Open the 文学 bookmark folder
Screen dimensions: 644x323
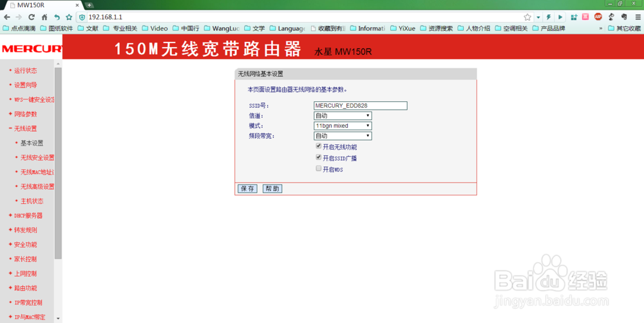[254, 28]
